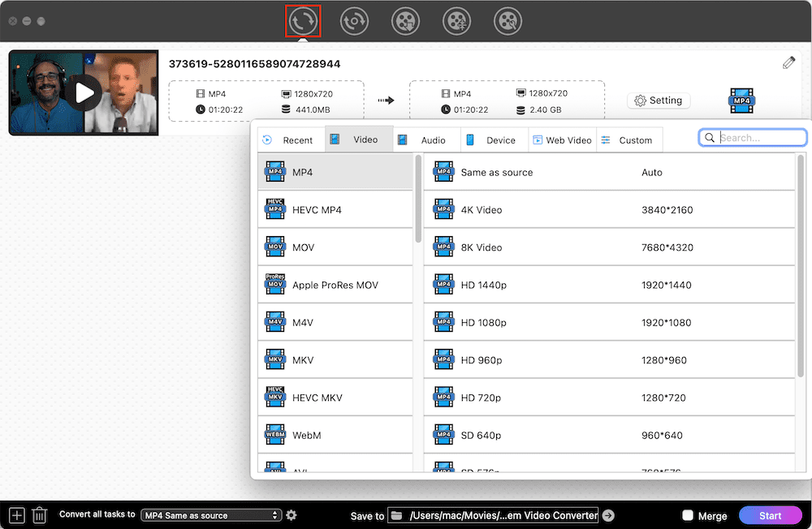This screenshot has height=529, width=812.
Task: Click source size value 441.0MB
Action: click(313, 110)
